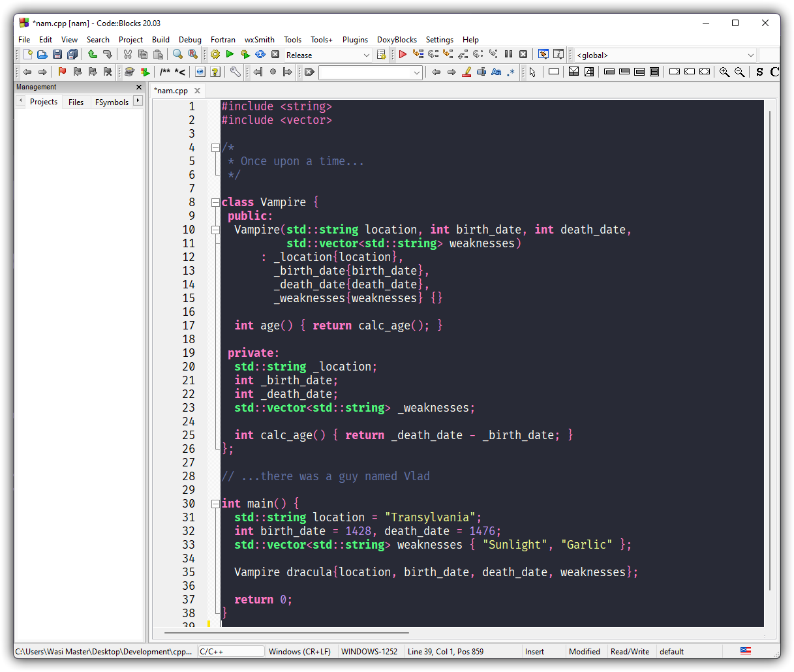Rebuild the project with the blue refresh icon
This screenshot has height=672, width=794.
coord(260,55)
